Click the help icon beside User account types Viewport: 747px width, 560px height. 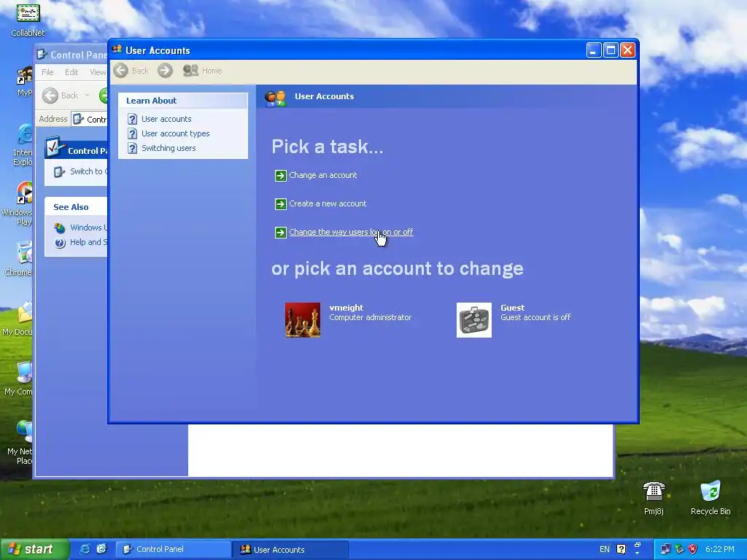tap(133, 134)
